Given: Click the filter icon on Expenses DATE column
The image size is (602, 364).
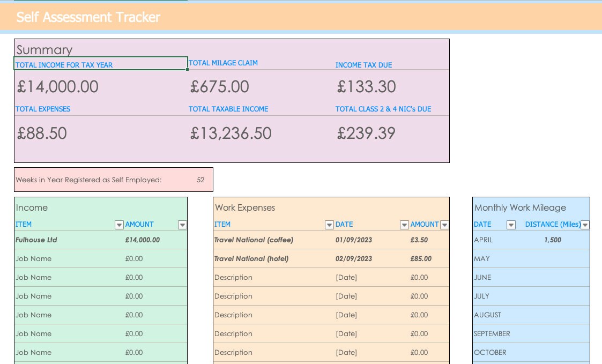Looking at the screenshot, I should (x=404, y=225).
